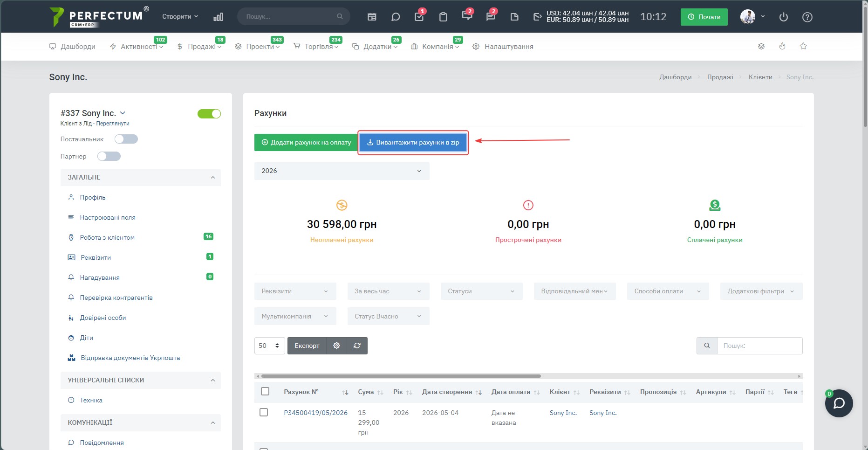Sort table by Дата створення arrows
The height and width of the screenshot is (450, 868).
(478, 393)
